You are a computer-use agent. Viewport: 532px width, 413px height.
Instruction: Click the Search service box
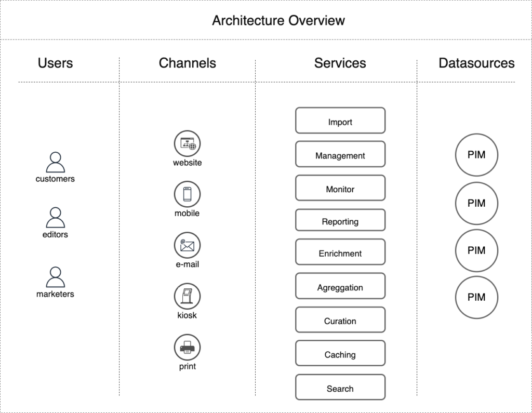pos(340,388)
